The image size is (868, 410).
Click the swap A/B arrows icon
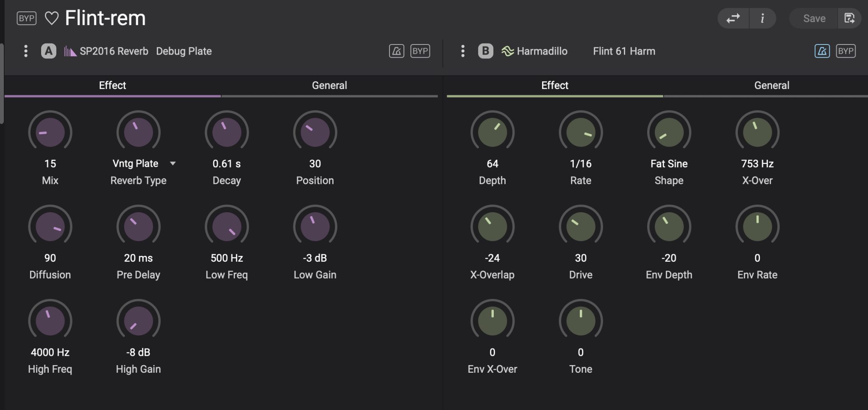click(x=733, y=18)
